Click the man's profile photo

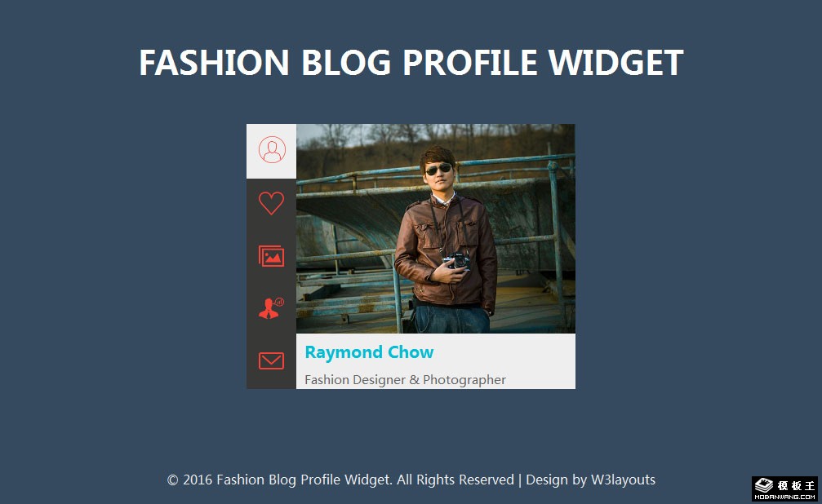[x=436, y=228]
